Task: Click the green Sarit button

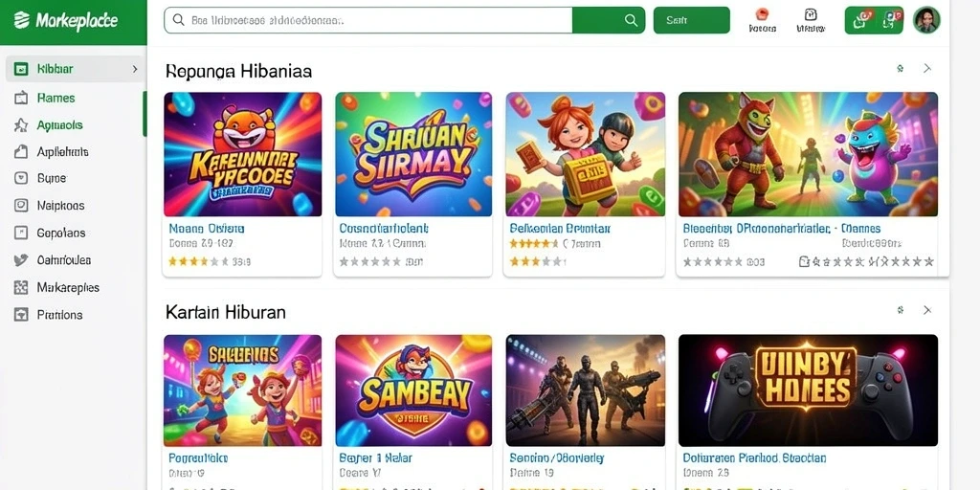Action: pyautogui.click(x=691, y=20)
